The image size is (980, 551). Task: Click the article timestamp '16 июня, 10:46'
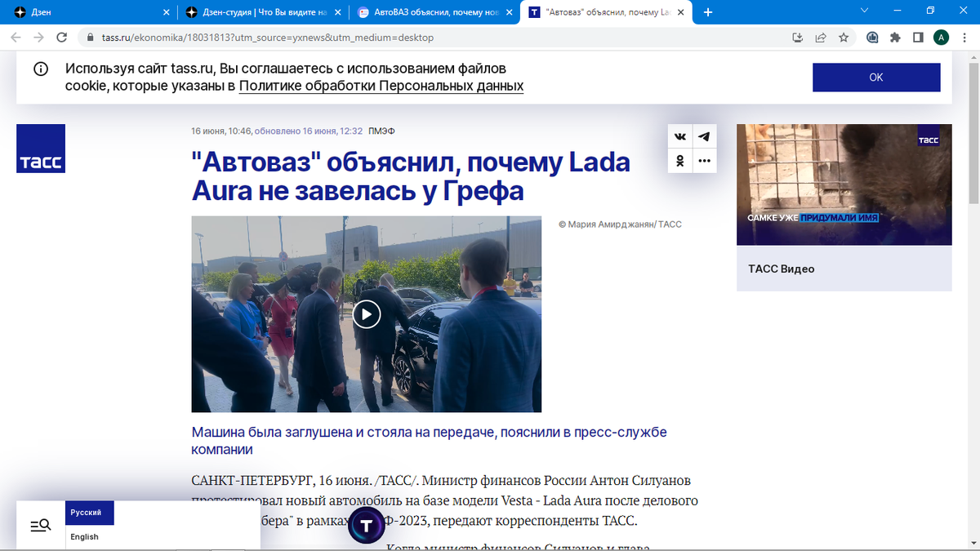[221, 131]
